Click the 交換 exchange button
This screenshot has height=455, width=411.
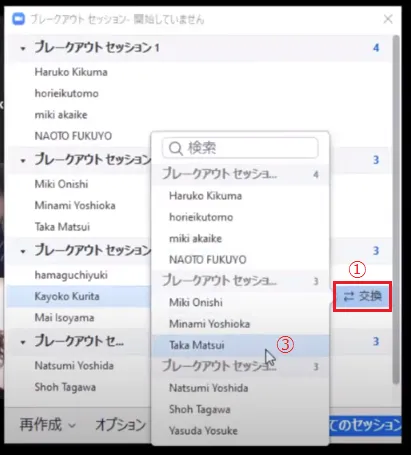[x=362, y=296]
